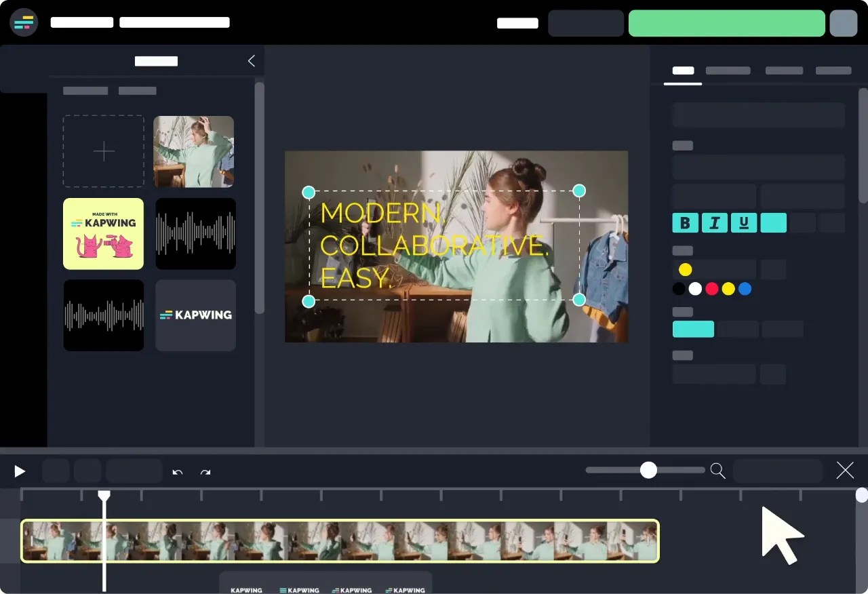Select the active tab in the left sidebar header

tap(156, 61)
